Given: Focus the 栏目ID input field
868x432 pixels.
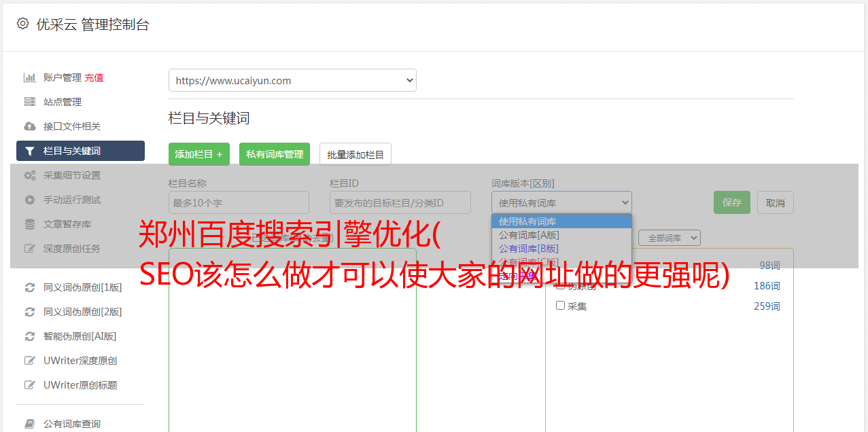Looking at the screenshot, I should [x=400, y=202].
